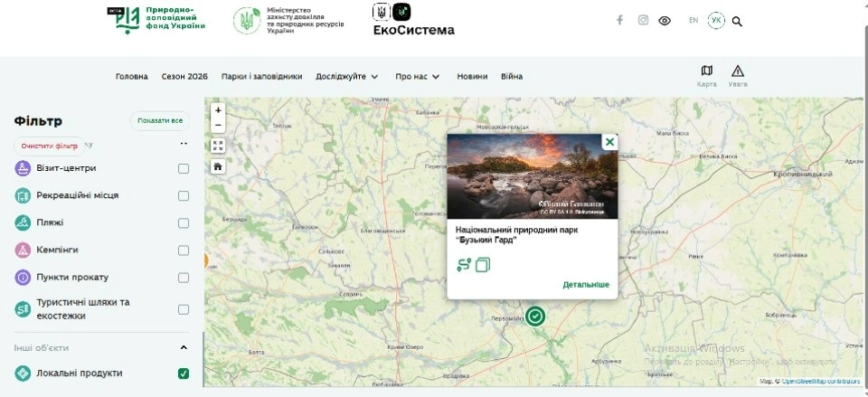This screenshot has width=868, height=397.
Task: Reset map to home view
Action: 218,166
